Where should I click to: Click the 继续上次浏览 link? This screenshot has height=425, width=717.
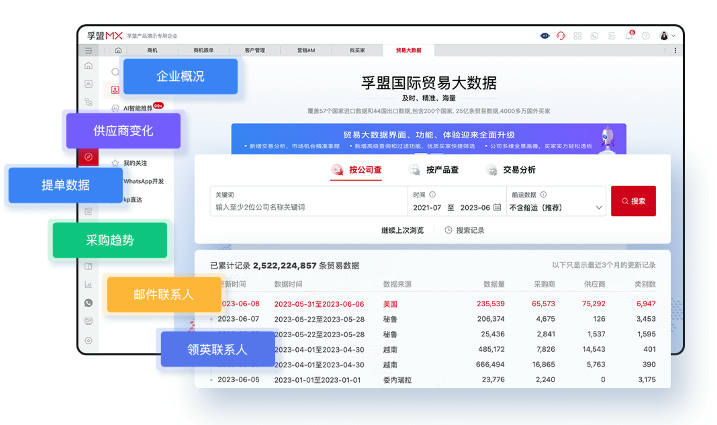(402, 230)
